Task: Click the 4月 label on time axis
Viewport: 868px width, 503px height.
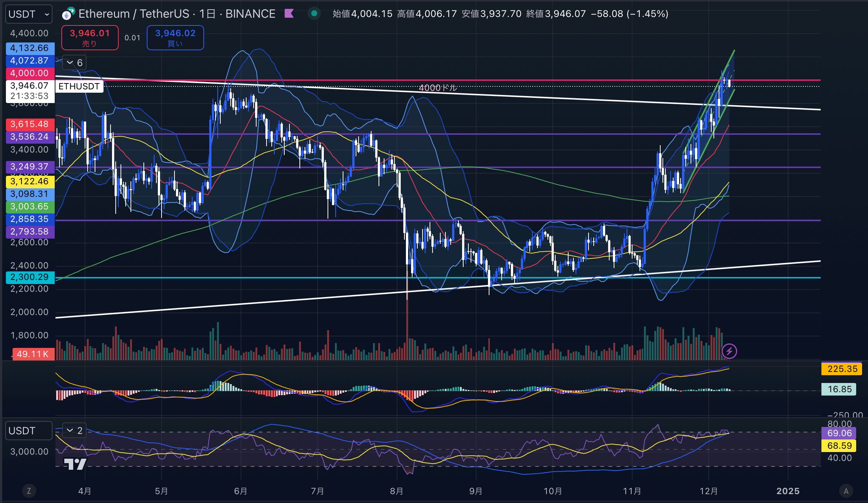Action: point(85,491)
